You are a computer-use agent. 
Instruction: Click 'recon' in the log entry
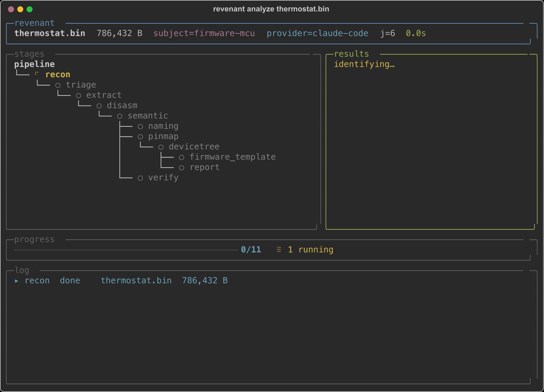(x=37, y=281)
